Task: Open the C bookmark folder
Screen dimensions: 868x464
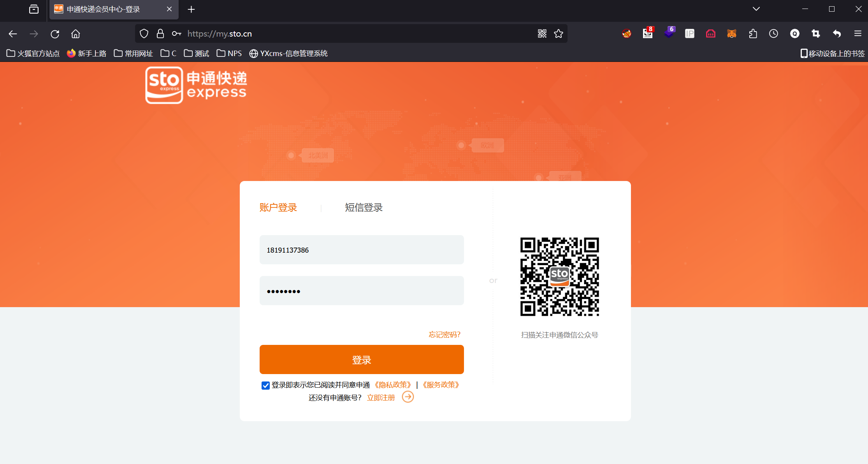Action: (169, 53)
